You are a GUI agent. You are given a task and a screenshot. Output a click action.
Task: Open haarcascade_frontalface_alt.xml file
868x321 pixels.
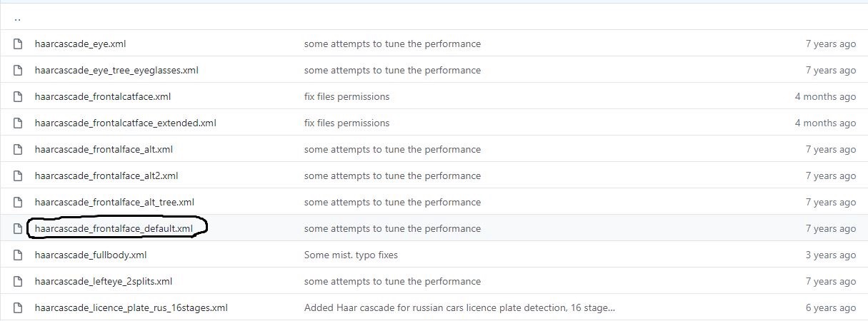[x=104, y=149]
